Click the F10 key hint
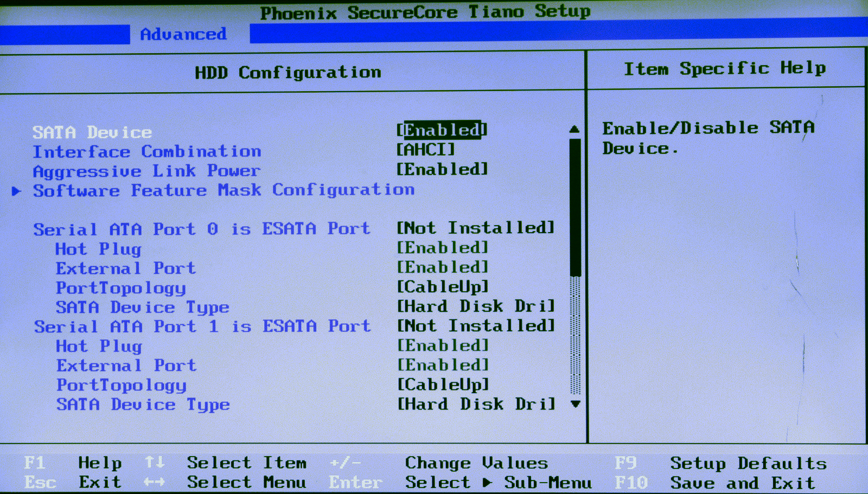Screen dimensions: 868x494 click(x=631, y=483)
